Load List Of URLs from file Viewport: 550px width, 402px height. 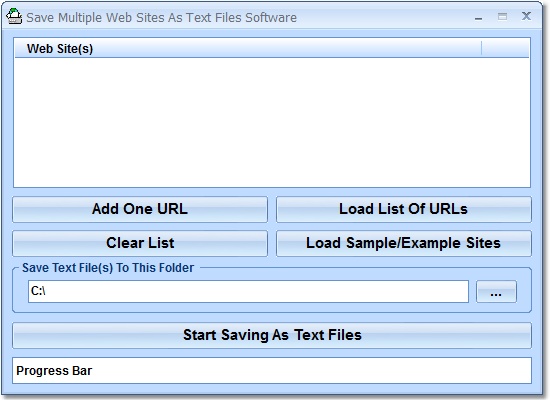(x=404, y=209)
